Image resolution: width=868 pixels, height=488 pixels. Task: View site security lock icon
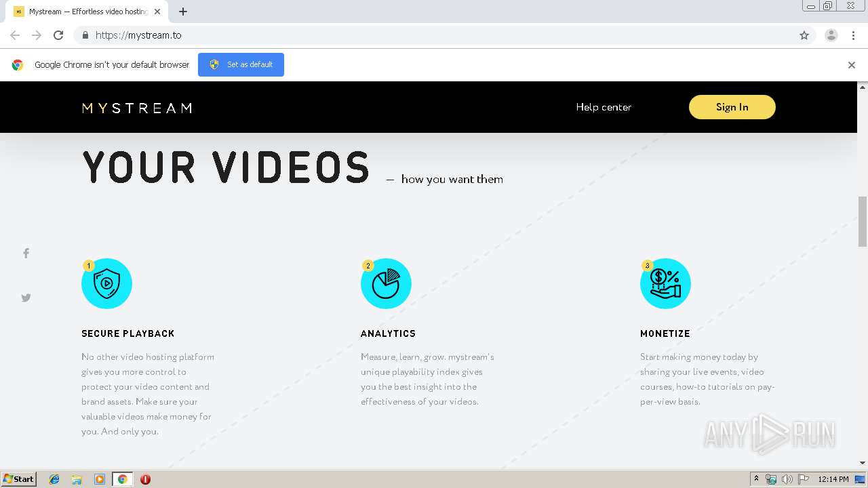(x=85, y=35)
